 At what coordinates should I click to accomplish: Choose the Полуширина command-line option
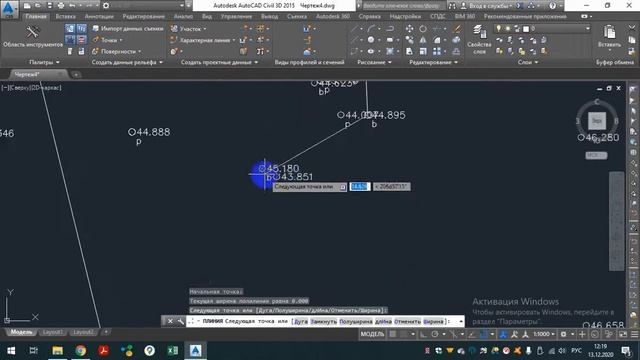[x=356, y=322]
